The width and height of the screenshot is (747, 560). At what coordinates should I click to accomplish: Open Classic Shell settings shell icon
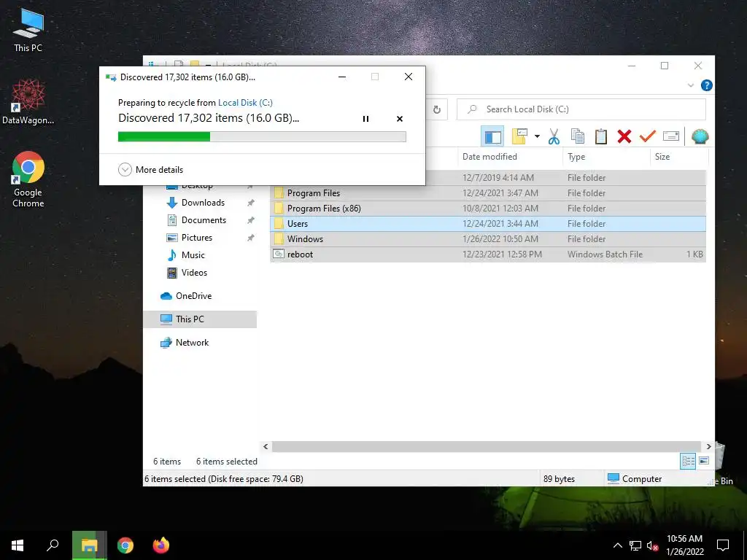click(700, 136)
